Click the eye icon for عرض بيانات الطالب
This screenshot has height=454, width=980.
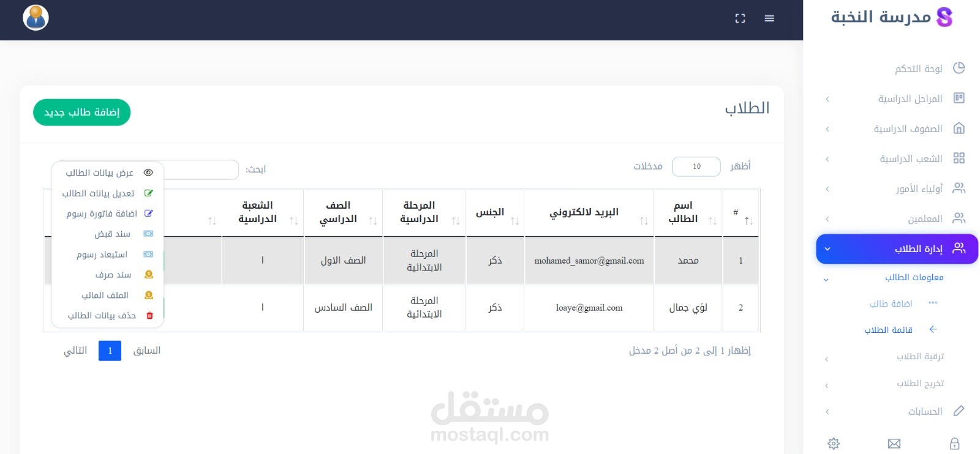(148, 173)
